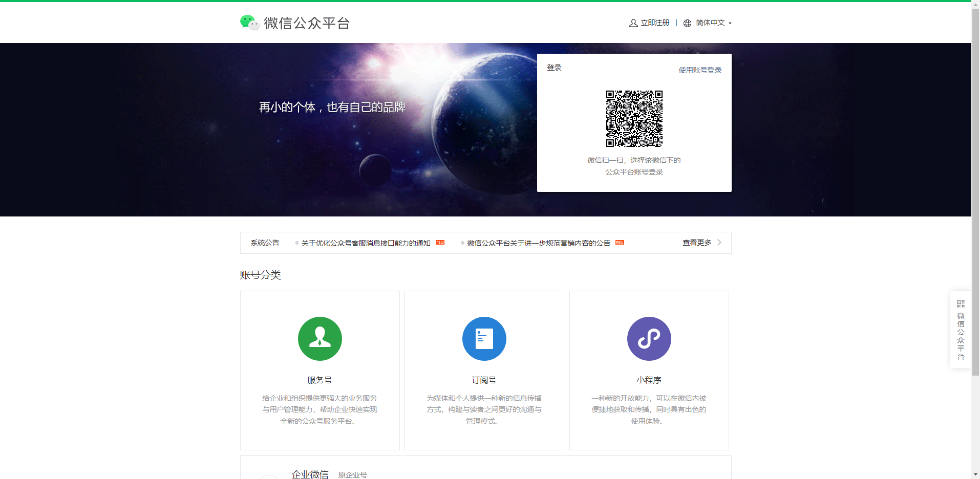Click the 原企业号 link next to 企业微信
Viewport: 980px width, 479px height.
click(x=352, y=474)
